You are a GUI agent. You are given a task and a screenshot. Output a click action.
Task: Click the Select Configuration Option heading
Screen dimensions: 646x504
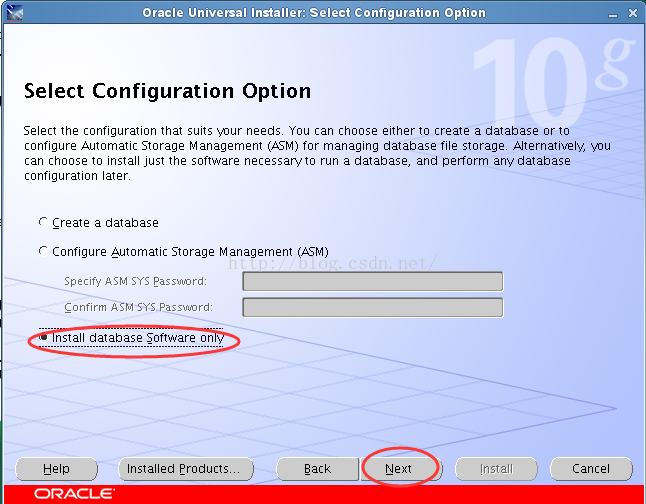coord(167,91)
